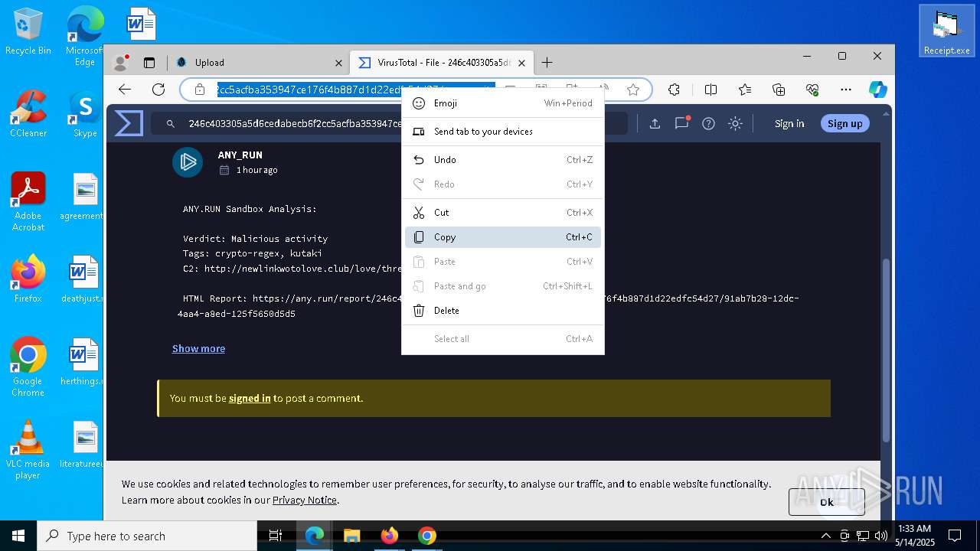Click the VirusTotal upload file icon

coord(655,123)
